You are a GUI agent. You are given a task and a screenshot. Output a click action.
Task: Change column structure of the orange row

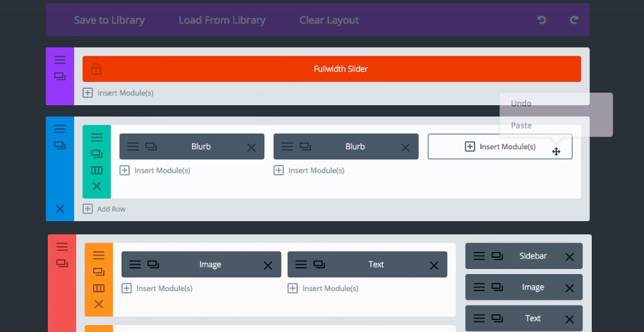tap(99, 288)
